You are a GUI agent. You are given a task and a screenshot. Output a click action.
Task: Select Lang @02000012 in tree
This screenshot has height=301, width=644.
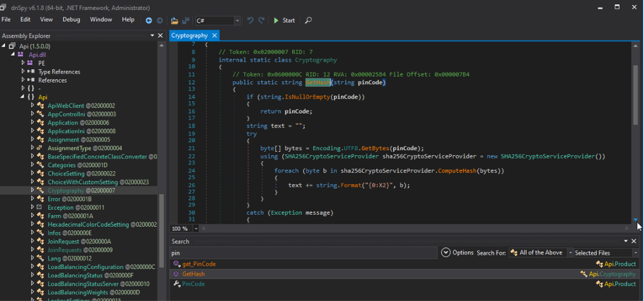tap(69, 258)
